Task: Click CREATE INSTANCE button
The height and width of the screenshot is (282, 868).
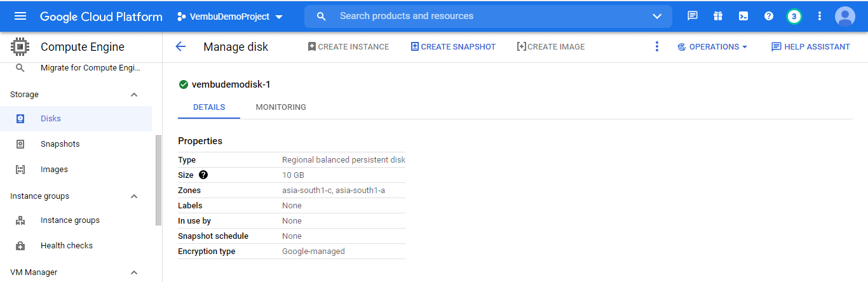Action: tap(348, 46)
